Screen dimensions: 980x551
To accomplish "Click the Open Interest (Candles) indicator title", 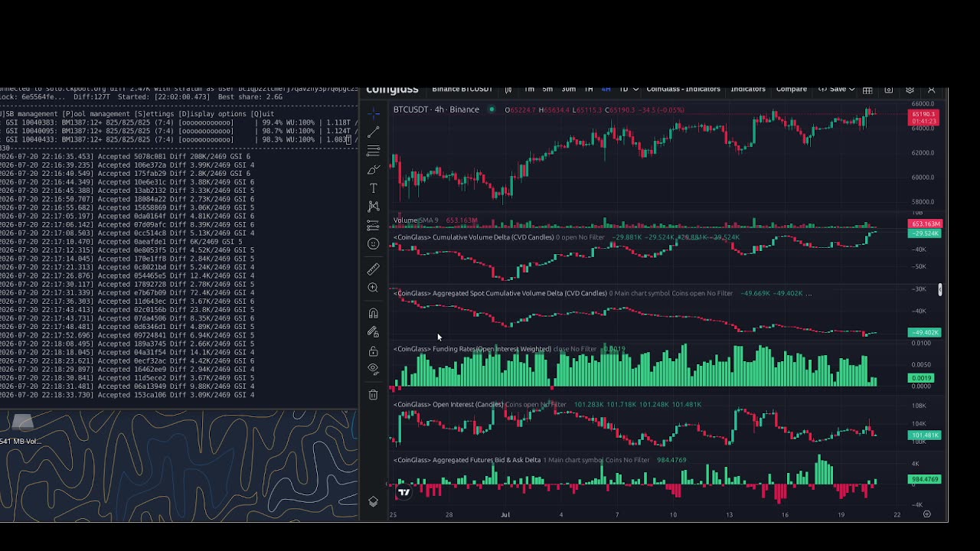I will pos(449,405).
